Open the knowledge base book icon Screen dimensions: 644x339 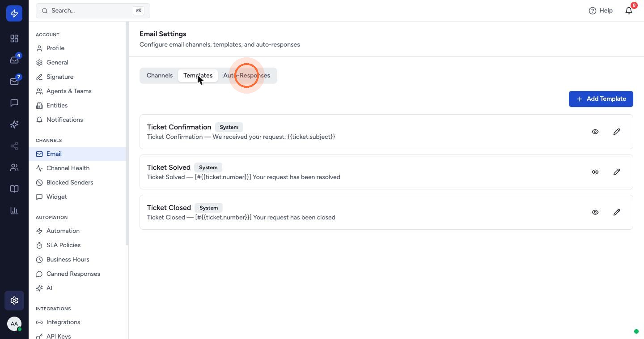point(14,189)
